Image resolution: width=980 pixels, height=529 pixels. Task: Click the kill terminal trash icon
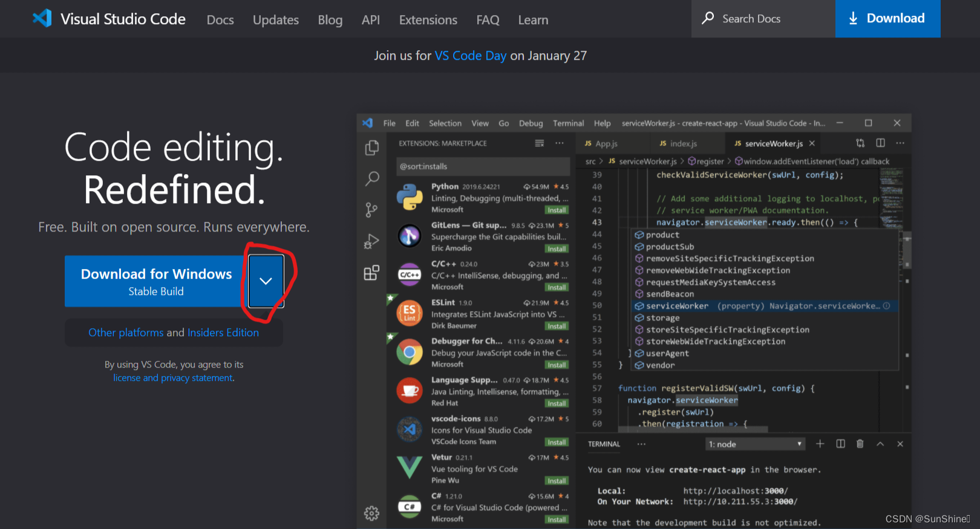(x=860, y=444)
